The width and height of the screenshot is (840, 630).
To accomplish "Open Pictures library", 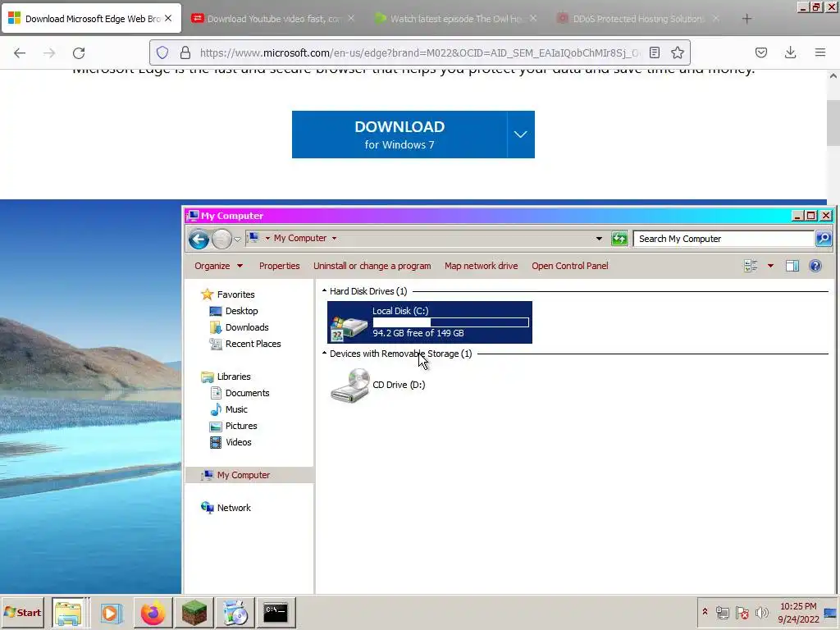I will (x=241, y=426).
